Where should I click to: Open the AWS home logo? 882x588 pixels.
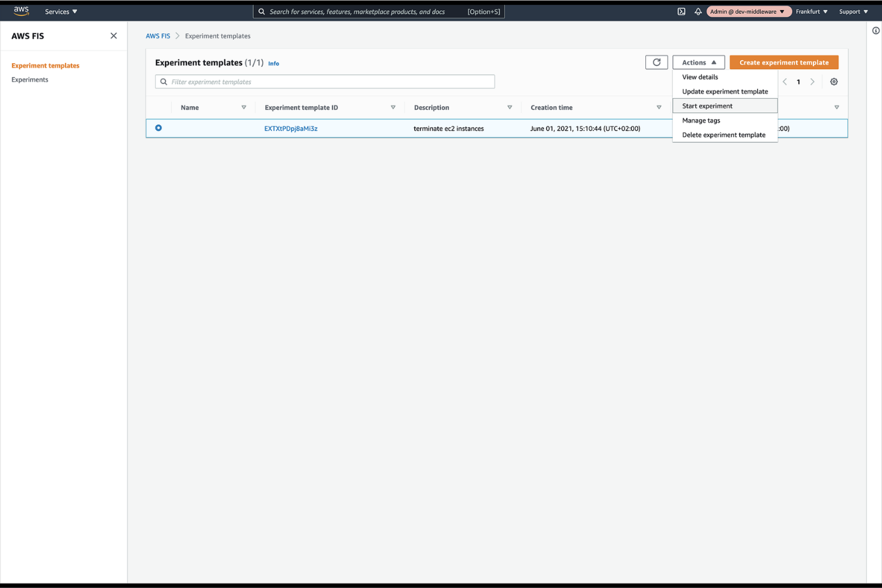tap(21, 11)
